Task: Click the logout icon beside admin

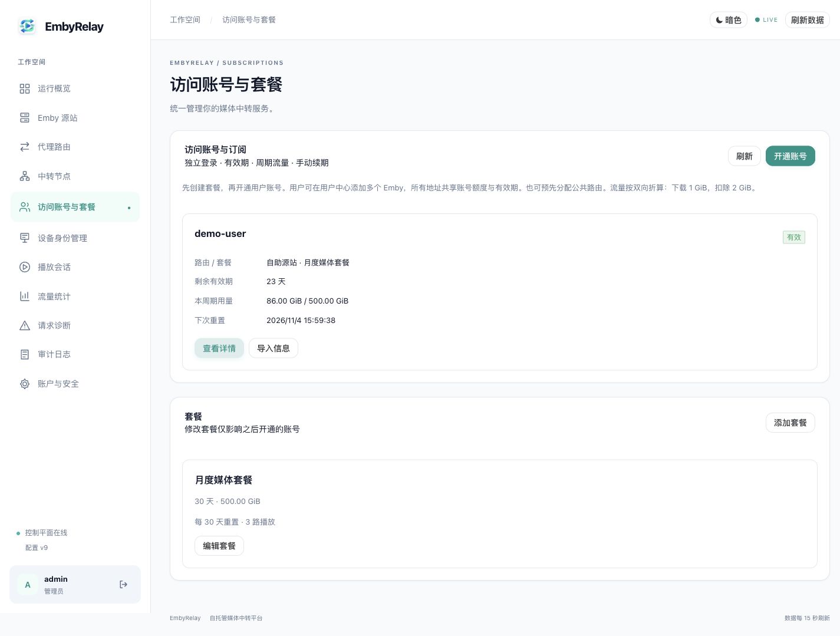Action: pyautogui.click(x=123, y=585)
